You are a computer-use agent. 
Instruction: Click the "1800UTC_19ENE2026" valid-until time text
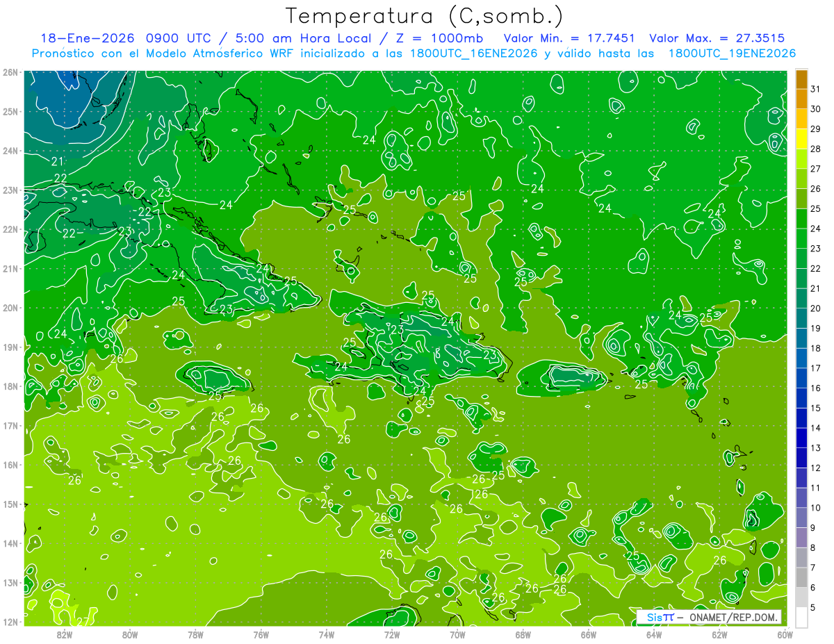pyautogui.click(x=732, y=53)
